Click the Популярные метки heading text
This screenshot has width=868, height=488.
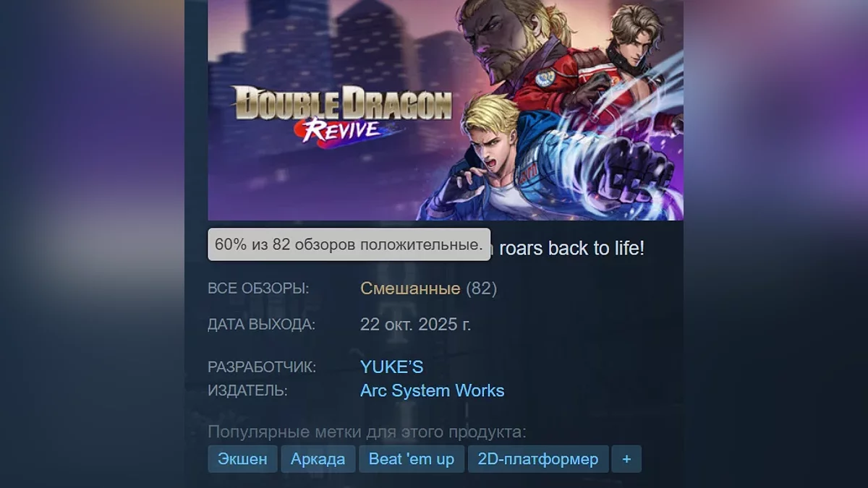367,432
